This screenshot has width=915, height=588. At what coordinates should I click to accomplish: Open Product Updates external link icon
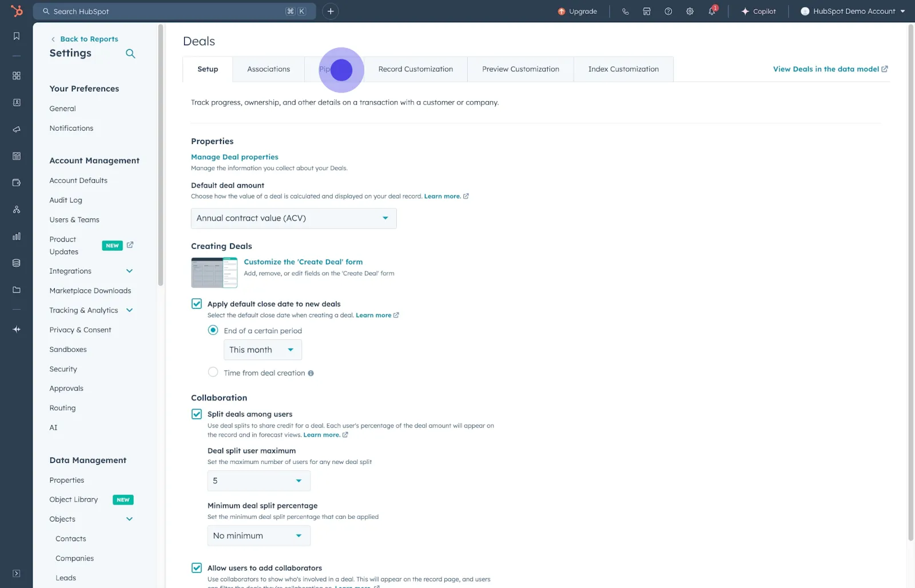[130, 245]
